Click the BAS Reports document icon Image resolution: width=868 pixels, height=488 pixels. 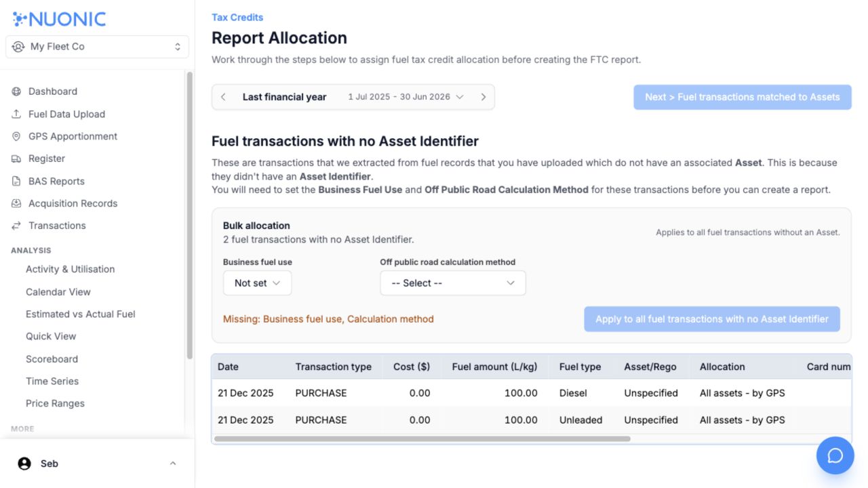16,181
